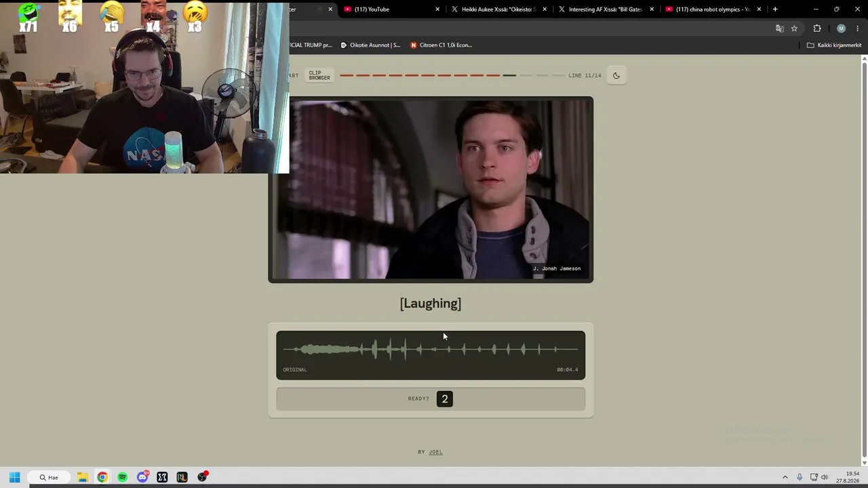Click the Ready countdown bar
Image resolution: width=868 pixels, height=488 pixels.
431,399
